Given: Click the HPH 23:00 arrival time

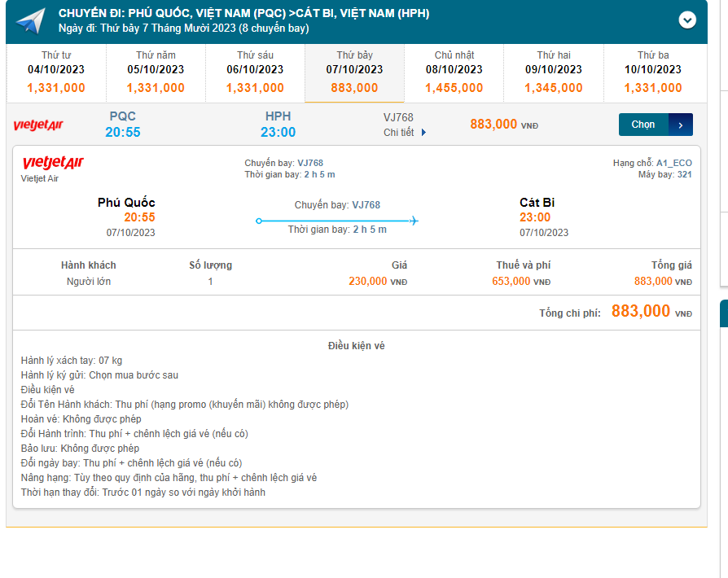Looking at the screenshot, I should (278, 132).
